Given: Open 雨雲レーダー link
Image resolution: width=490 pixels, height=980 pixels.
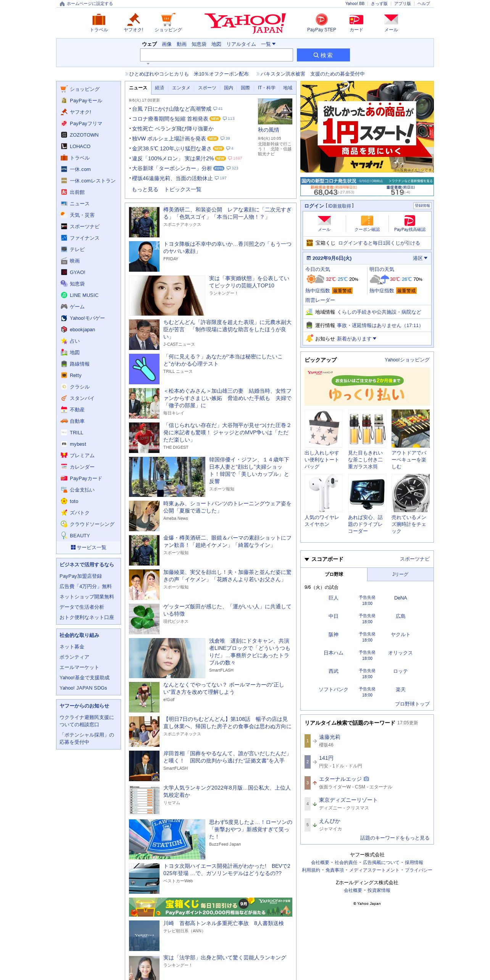Looking at the screenshot, I should pos(320,300).
